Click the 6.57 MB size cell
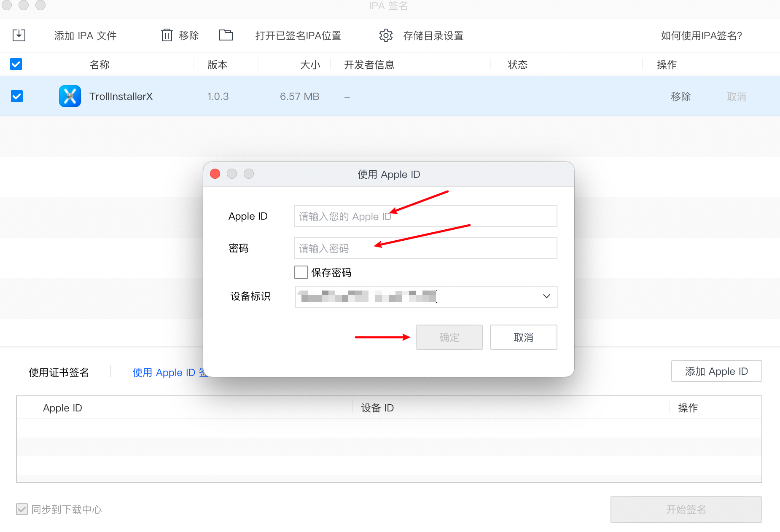 (300, 97)
